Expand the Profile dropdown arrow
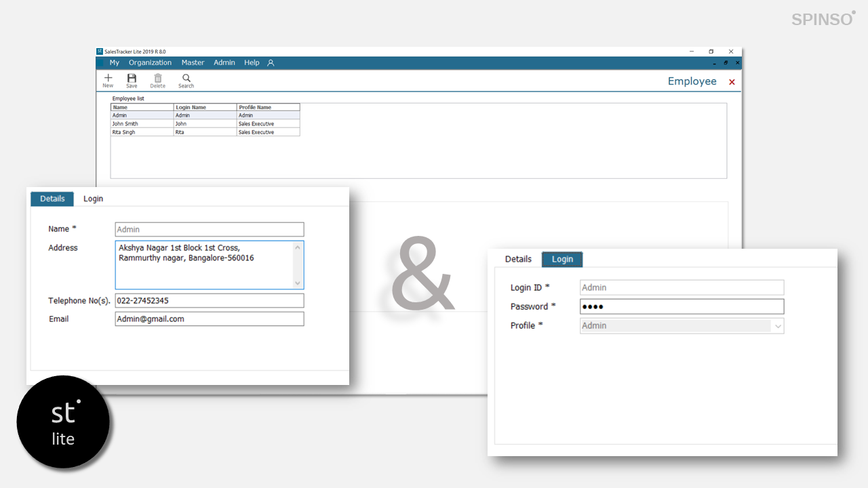Screen dimensions: 868x488 (778, 326)
